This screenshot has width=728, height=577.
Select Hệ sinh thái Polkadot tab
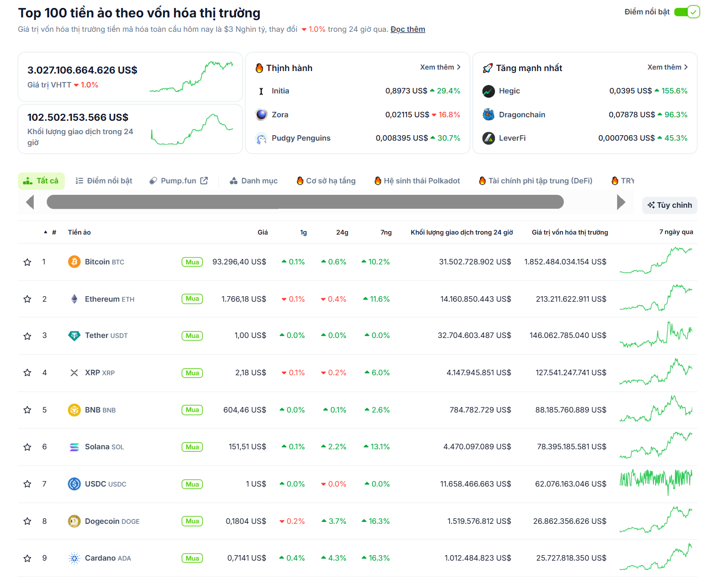417,181
